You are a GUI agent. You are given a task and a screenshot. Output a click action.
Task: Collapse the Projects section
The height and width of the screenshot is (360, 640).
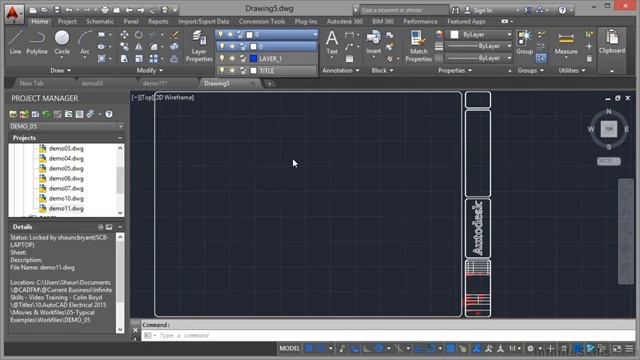click(120, 138)
